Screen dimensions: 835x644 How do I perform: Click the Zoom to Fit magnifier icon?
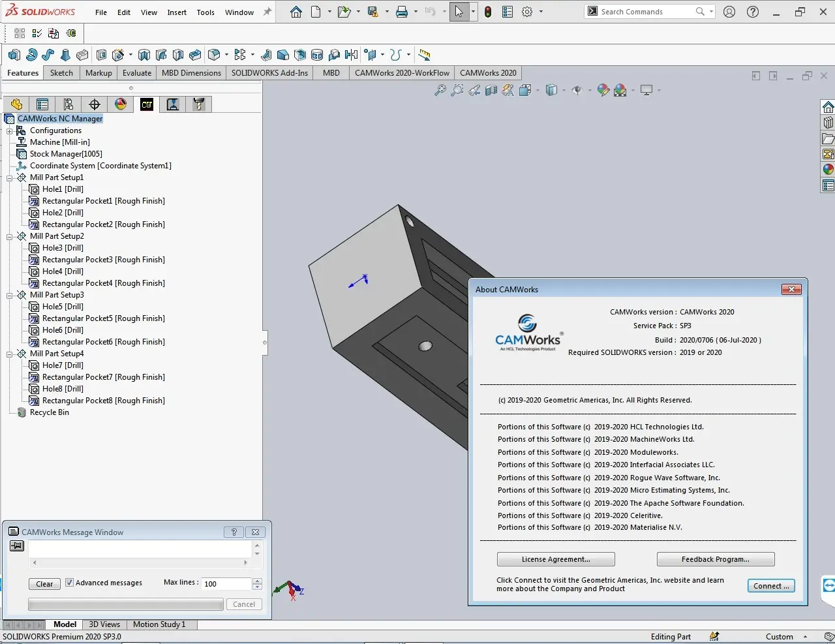pos(440,91)
